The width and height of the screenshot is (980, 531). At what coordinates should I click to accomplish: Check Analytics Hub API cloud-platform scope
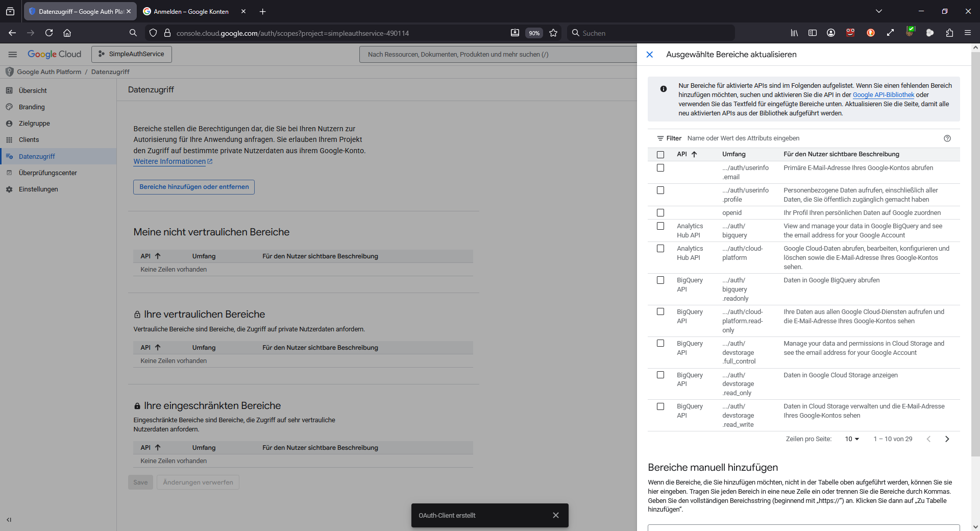click(x=660, y=249)
